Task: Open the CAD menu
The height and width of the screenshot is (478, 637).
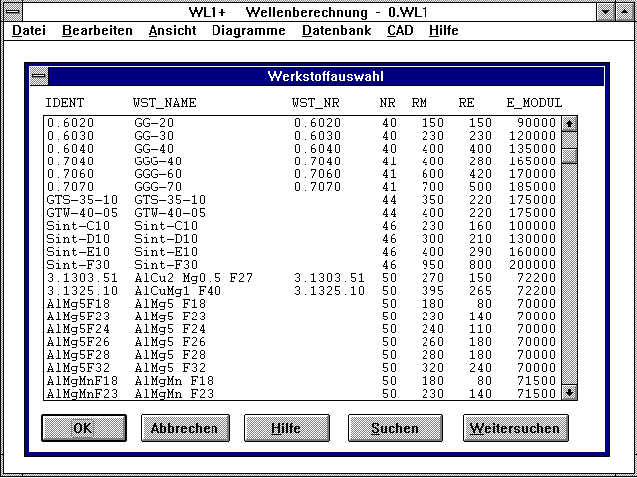Action: click(400, 31)
